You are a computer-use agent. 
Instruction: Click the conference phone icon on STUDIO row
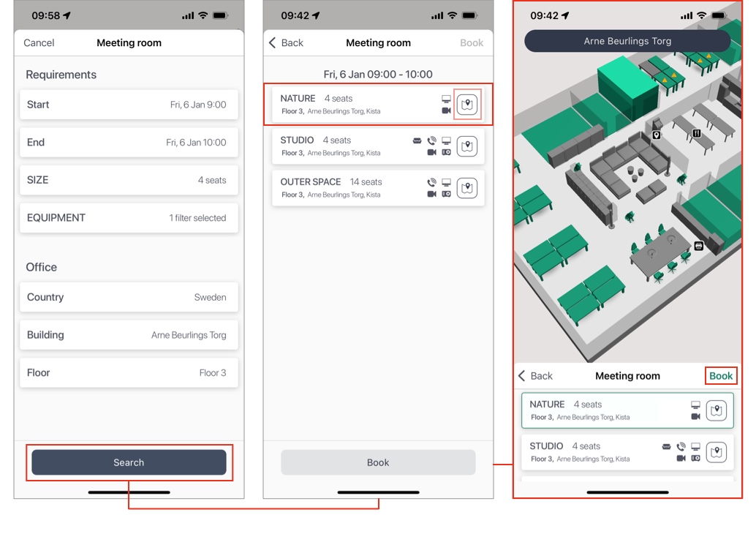tap(431, 140)
